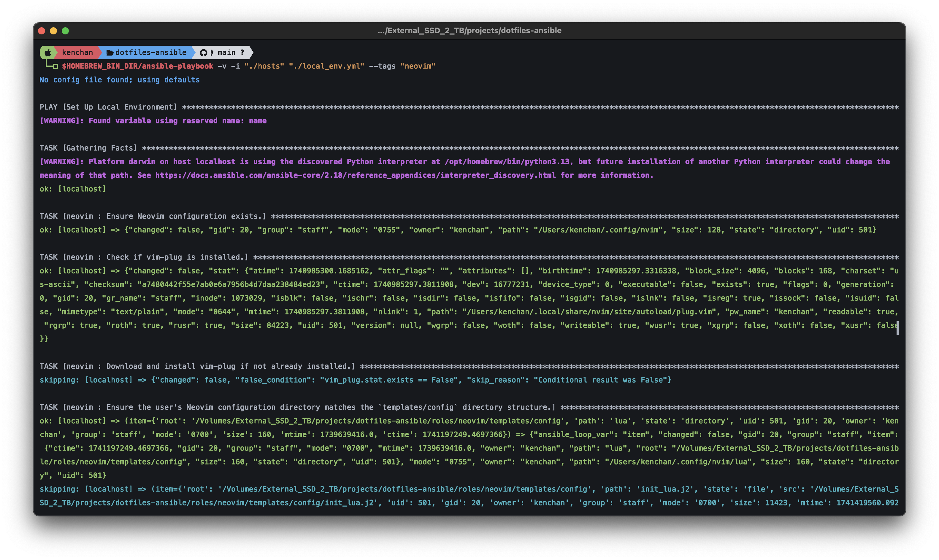Click the window title dotfiles-ansible path
This screenshot has height=560, width=939.
(x=469, y=31)
